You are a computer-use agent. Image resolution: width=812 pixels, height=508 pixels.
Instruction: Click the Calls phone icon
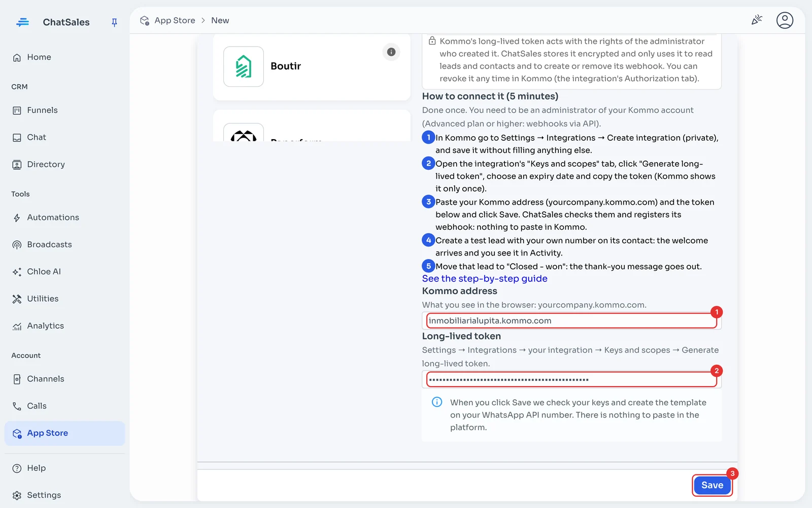tap(17, 406)
